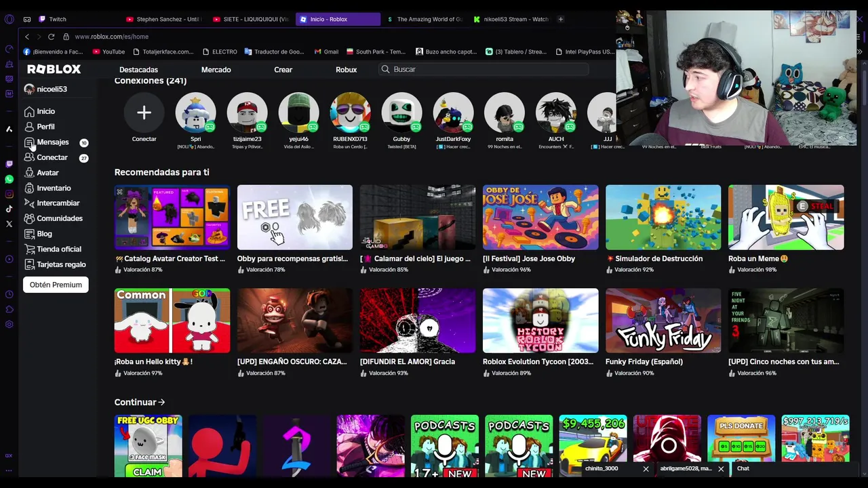Reload the page with the refresh icon
The image size is (868, 488).
tap(51, 37)
